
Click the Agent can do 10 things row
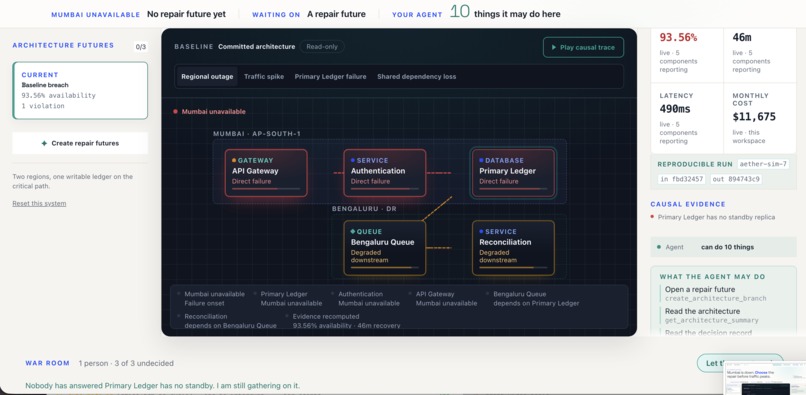723,247
